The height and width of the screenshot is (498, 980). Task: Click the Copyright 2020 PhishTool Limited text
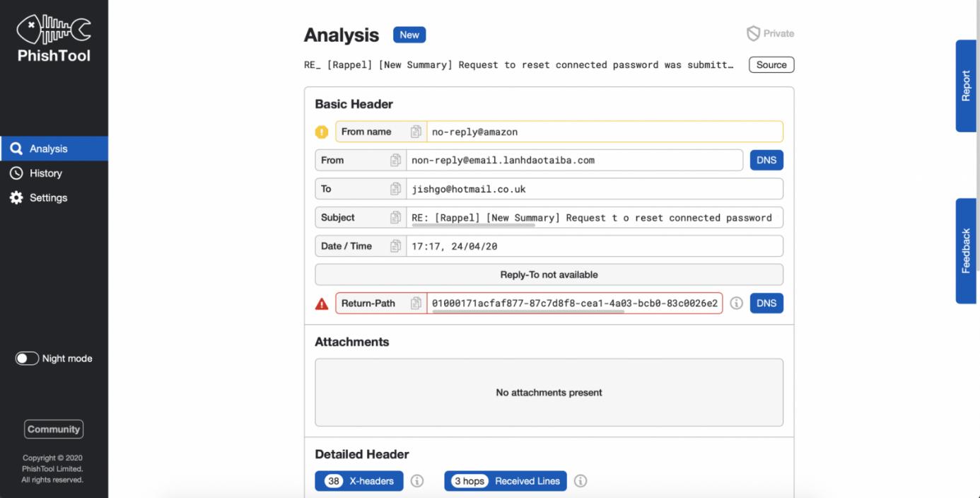point(52,468)
